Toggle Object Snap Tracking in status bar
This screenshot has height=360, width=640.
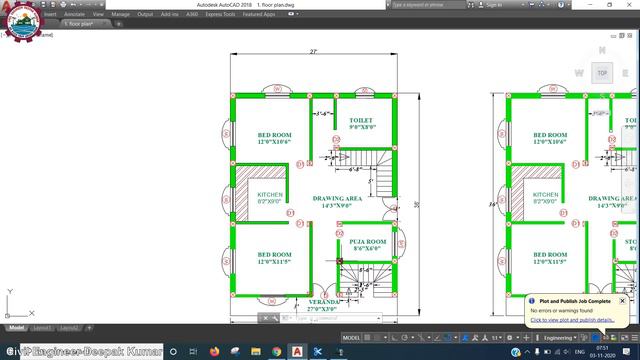437,338
